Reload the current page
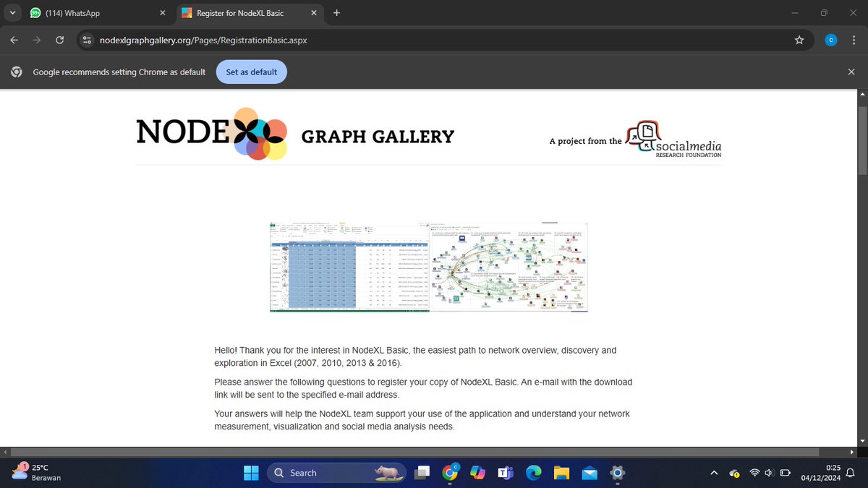 59,40
